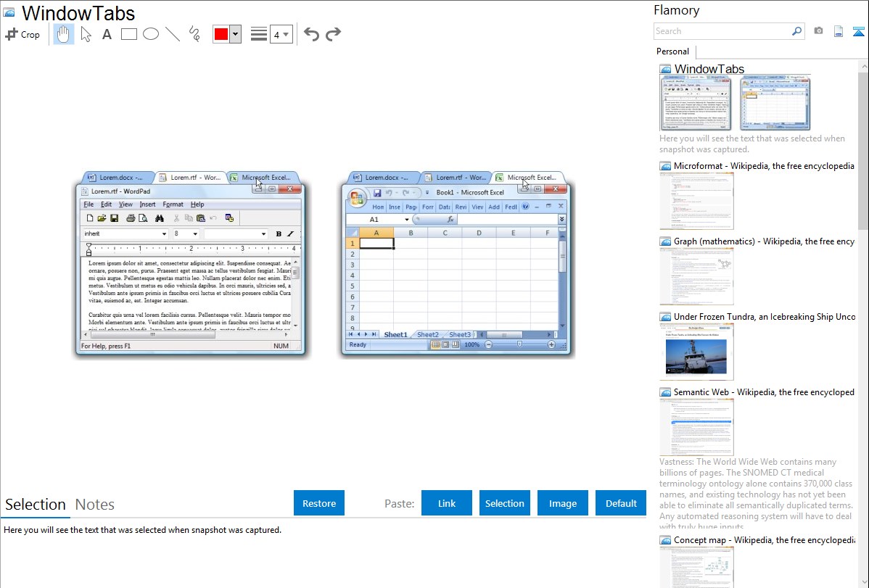The image size is (869, 588).
Task: Click the blue collapse-to-top triangle icon
Action: 858,31
